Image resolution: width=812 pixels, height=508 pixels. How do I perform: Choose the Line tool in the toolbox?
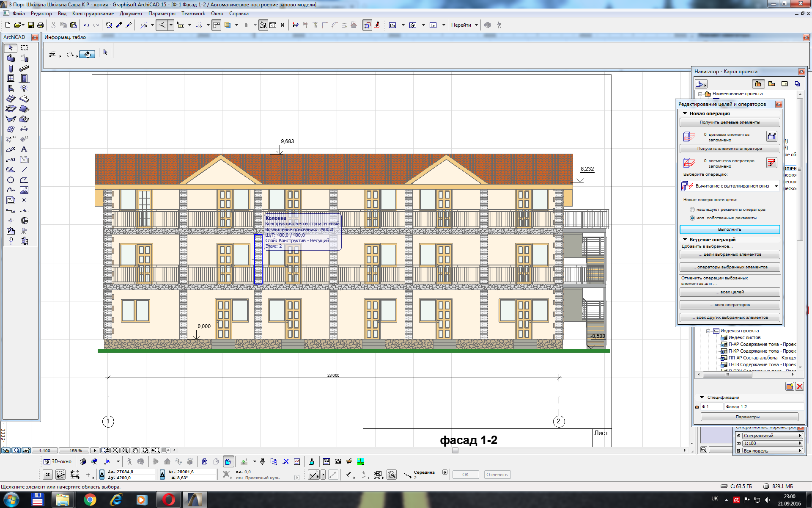[25, 170]
